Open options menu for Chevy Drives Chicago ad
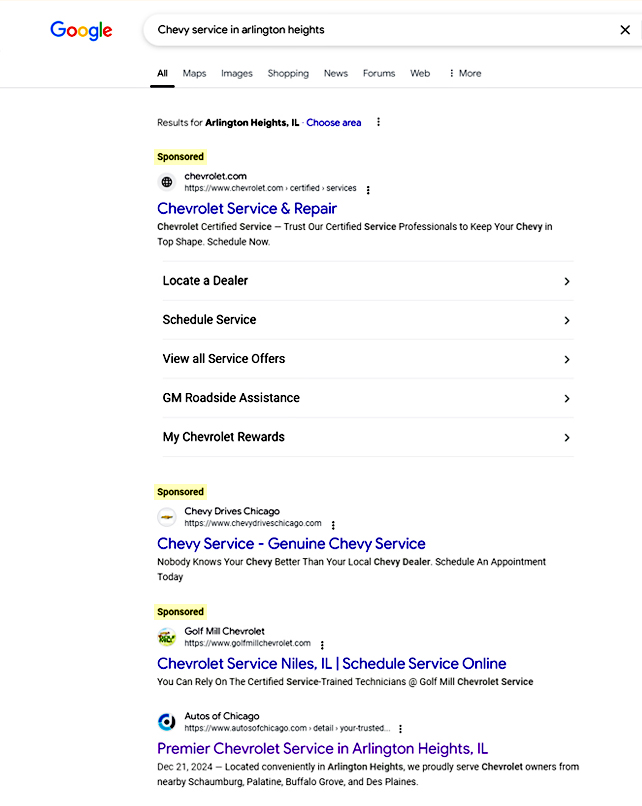 333,524
